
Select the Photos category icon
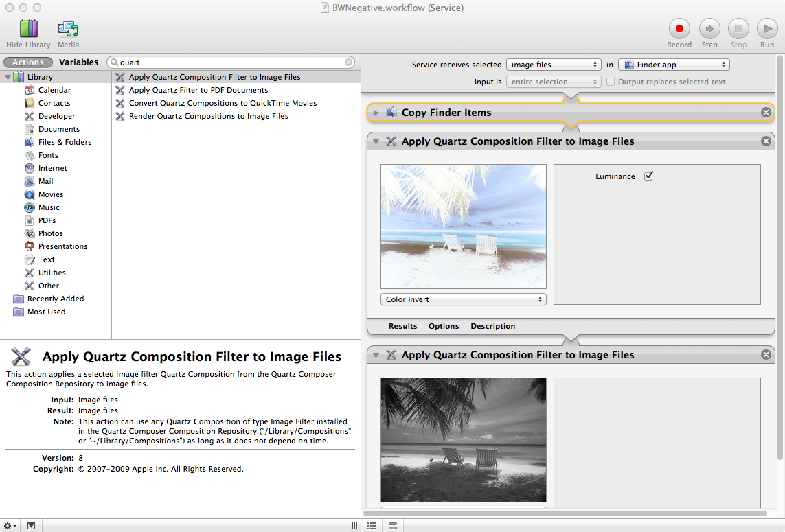click(30, 233)
